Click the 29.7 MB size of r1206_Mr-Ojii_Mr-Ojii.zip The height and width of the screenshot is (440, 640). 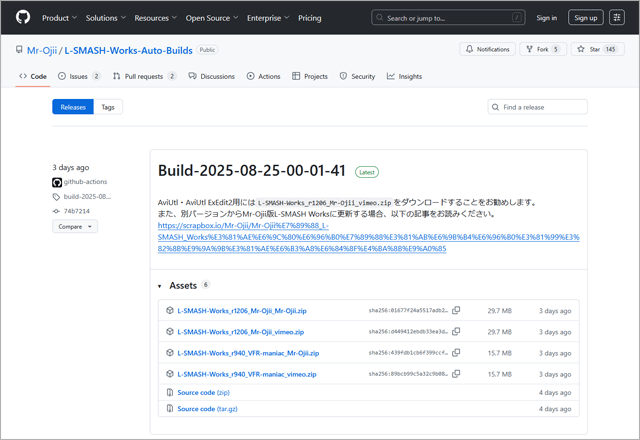[x=500, y=311]
